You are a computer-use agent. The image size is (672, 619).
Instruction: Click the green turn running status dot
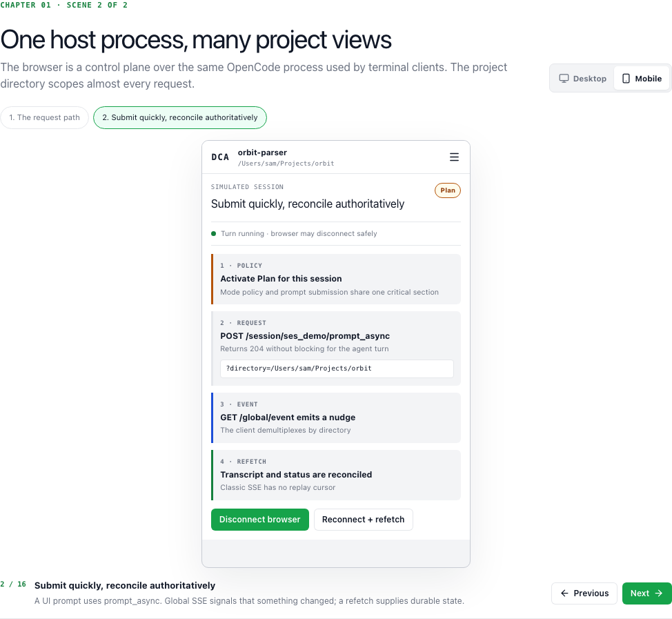point(213,234)
